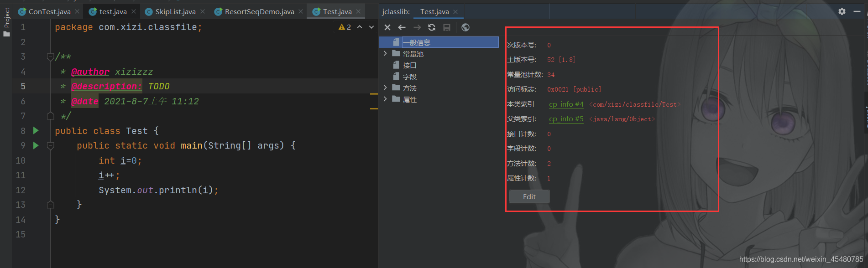Expand the 方法 tree node
The image size is (868, 268).
(x=385, y=88)
